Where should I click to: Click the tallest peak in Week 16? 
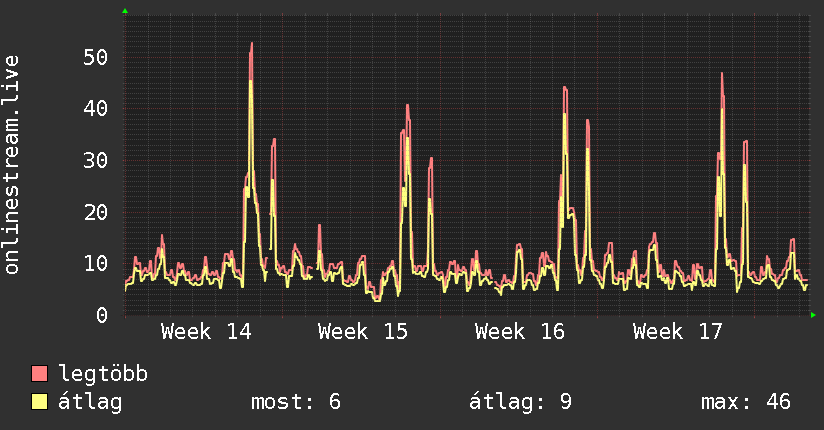(x=565, y=88)
